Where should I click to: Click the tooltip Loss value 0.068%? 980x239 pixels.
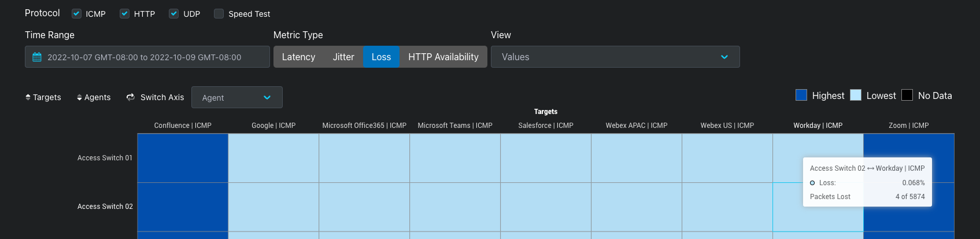914,183
